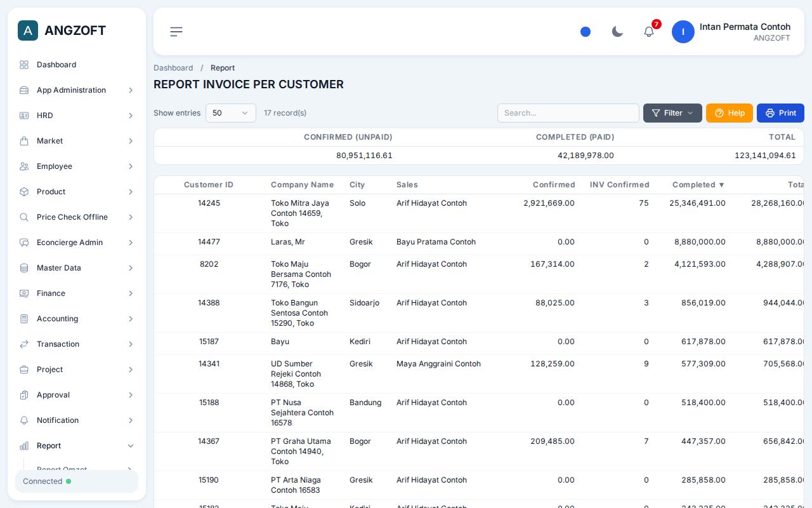Click the Master Data database icon
This screenshot has width=812, height=508.
click(x=24, y=268)
